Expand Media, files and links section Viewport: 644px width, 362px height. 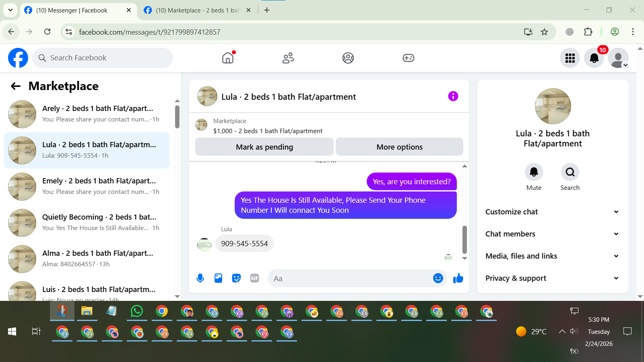(x=552, y=256)
